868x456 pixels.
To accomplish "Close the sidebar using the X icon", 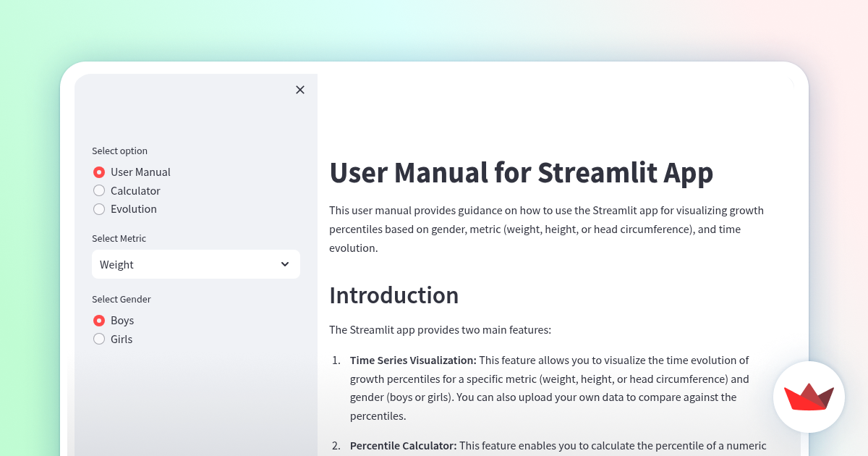I will [x=300, y=90].
